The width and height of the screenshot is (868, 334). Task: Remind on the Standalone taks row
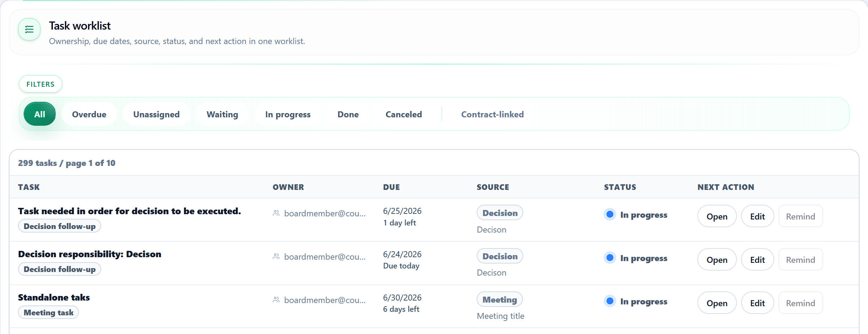(800, 303)
